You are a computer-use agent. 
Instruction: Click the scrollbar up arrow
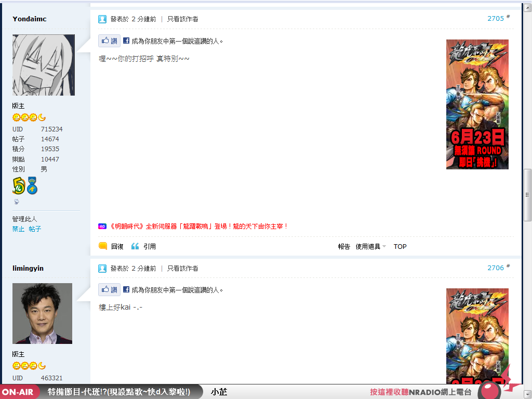[527, 7]
